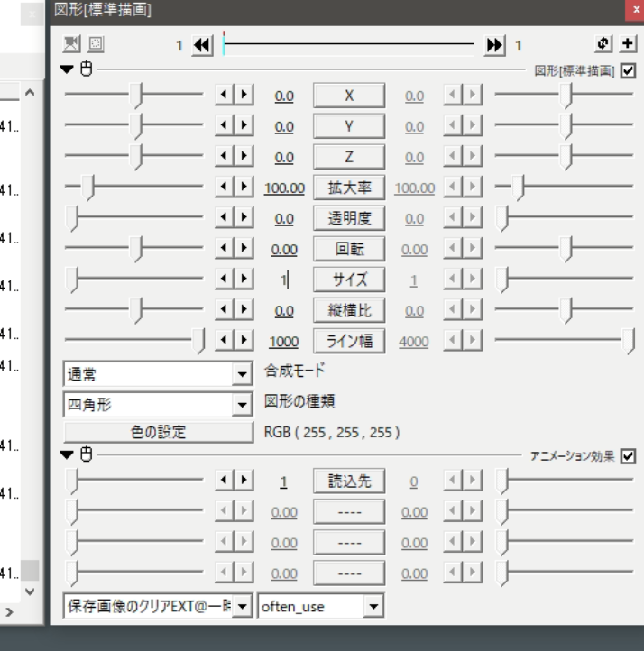This screenshot has height=651, width=644.
Task: Click the 縦横比 button
Action: [349, 310]
